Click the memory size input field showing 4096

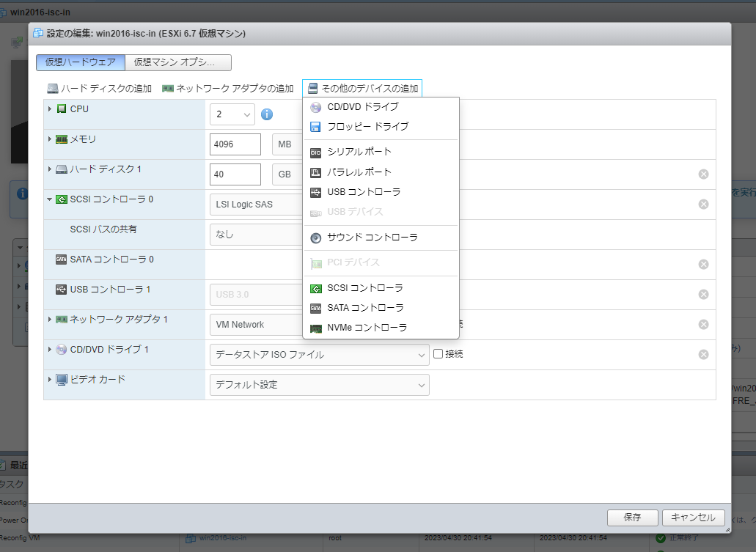coord(235,144)
